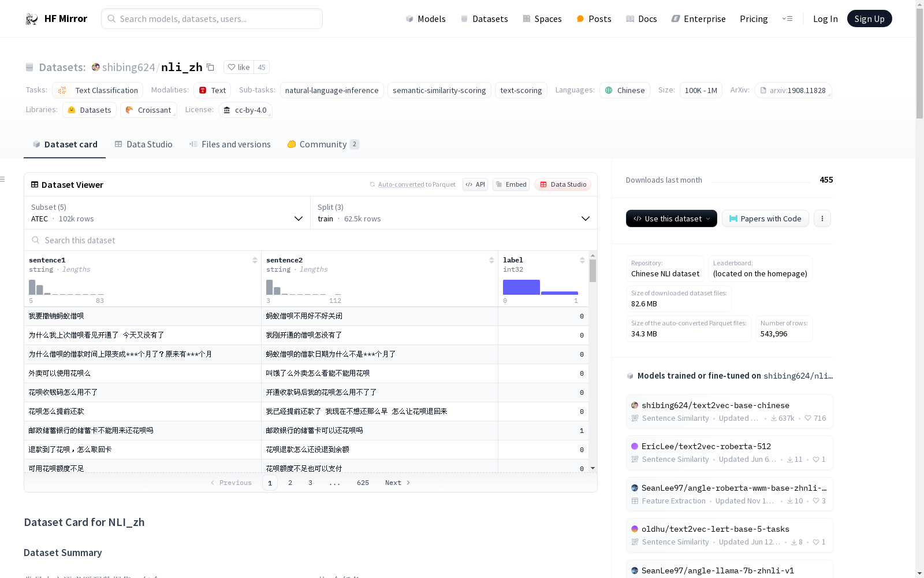Copy dataset name with the copy icon

pos(211,68)
